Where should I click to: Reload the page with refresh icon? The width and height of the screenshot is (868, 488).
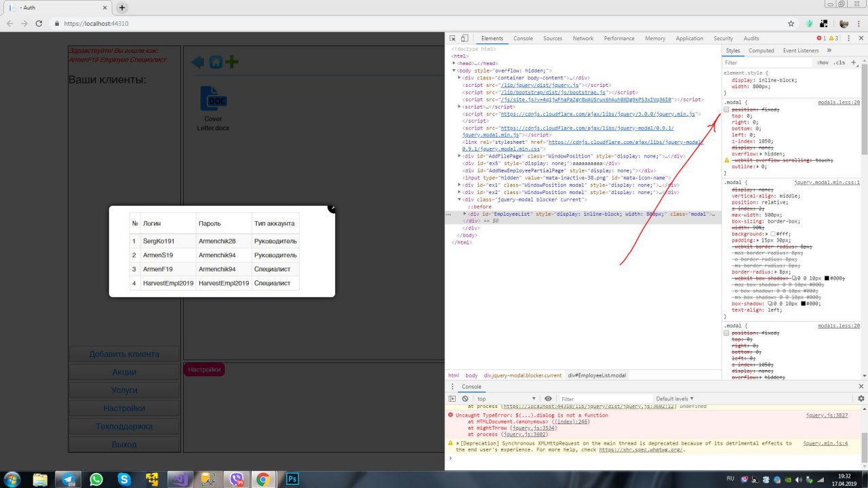point(39,23)
